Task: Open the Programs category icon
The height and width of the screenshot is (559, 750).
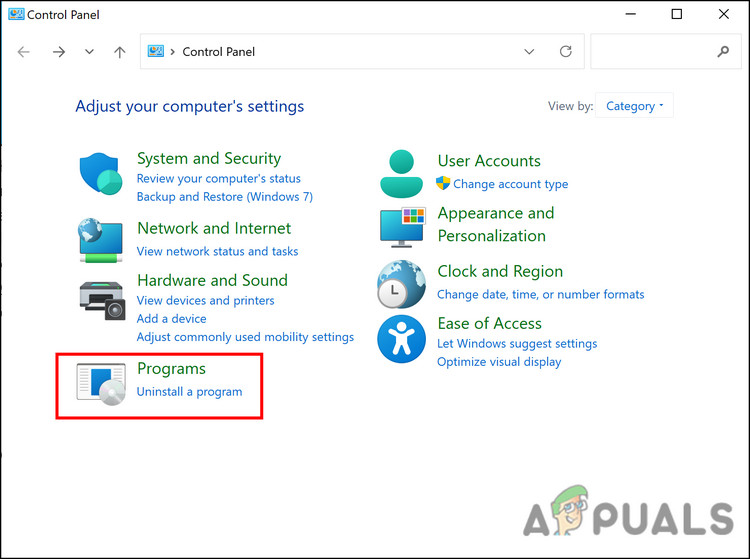Action: coord(101,383)
